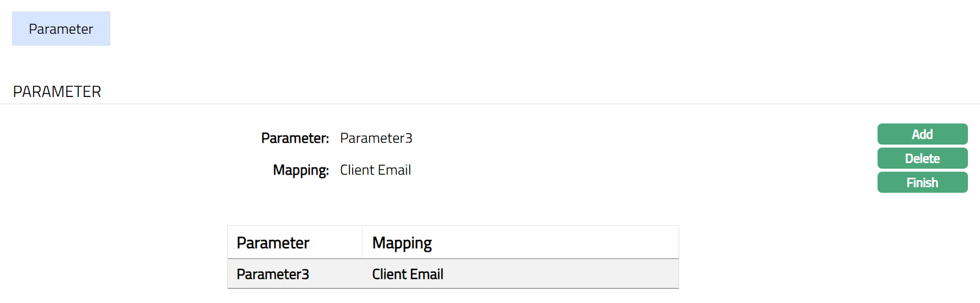Click the Add button
980x303 pixels.
coord(922,134)
